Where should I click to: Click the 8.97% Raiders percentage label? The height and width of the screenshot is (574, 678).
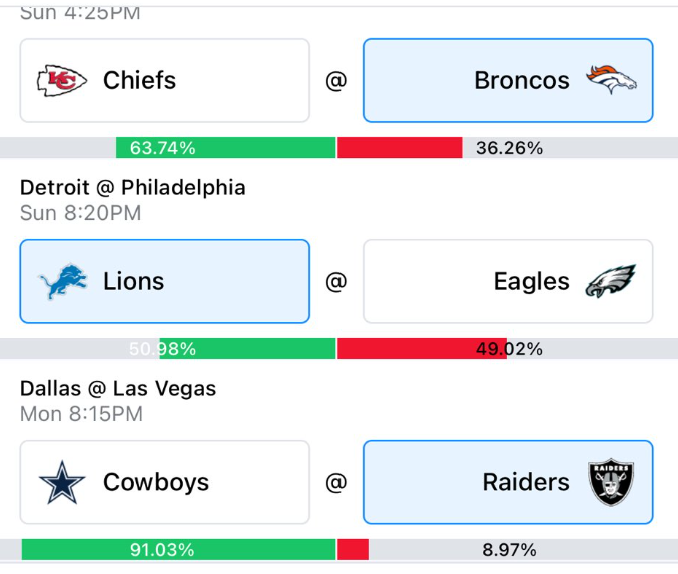coord(509,550)
